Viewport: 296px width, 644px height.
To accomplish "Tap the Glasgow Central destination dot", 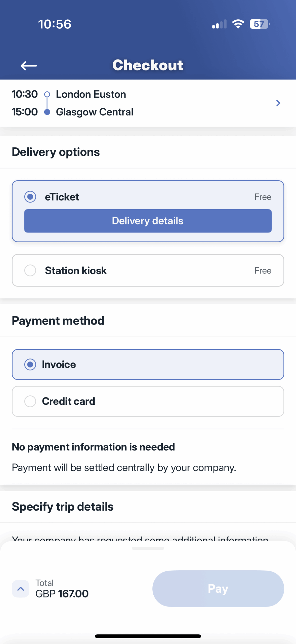I will click(x=47, y=112).
